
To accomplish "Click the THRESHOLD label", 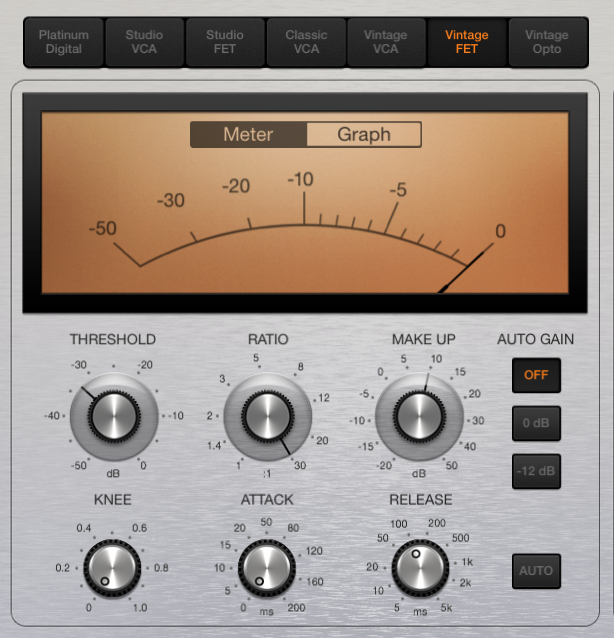I will (113, 339).
